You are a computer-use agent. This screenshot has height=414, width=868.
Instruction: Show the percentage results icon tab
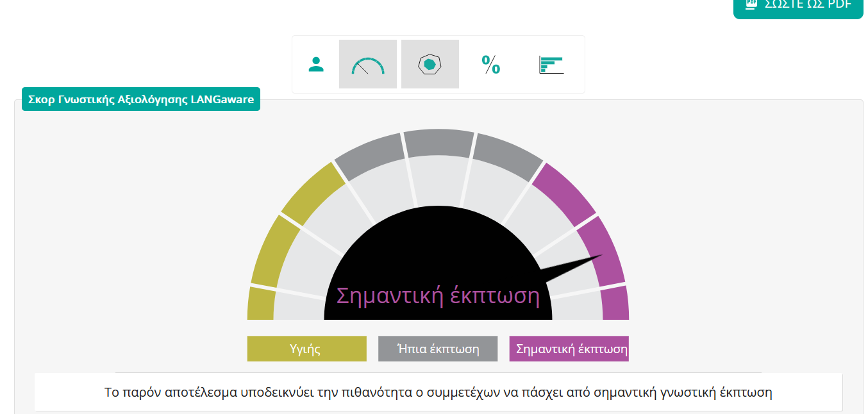491,64
